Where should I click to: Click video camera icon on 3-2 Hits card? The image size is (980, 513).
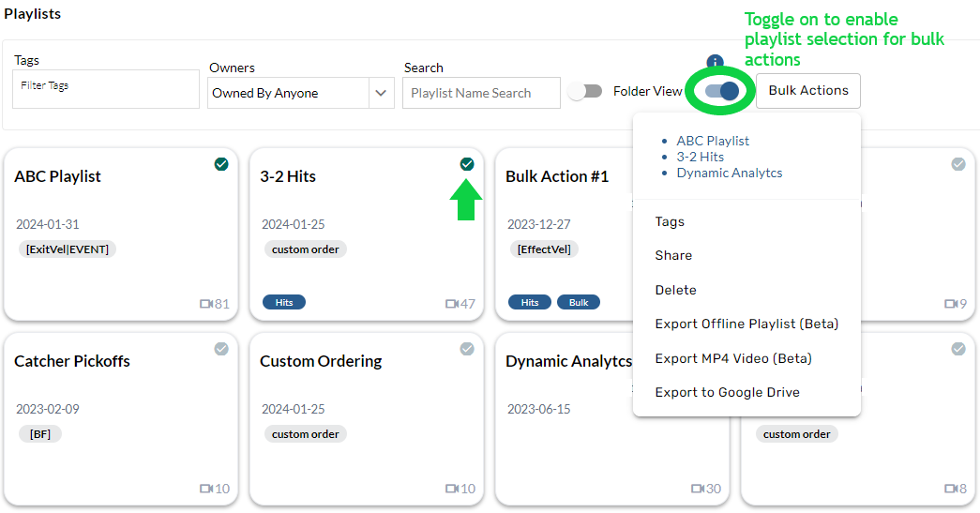tap(452, 304)
